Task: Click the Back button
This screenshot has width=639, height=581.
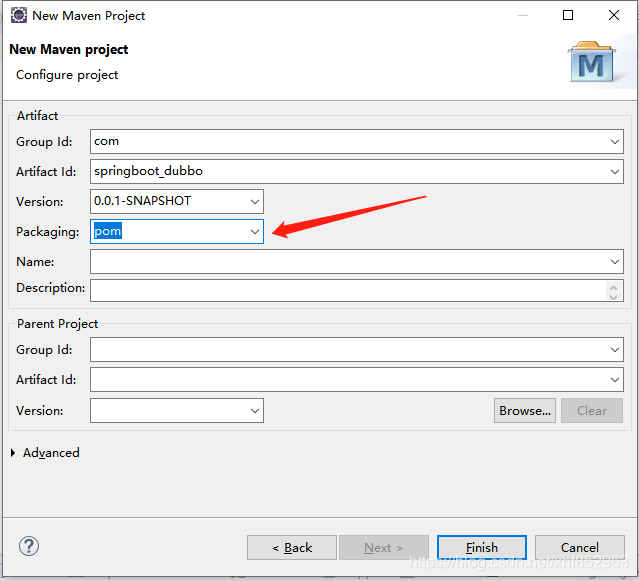Action: (292, 548)
